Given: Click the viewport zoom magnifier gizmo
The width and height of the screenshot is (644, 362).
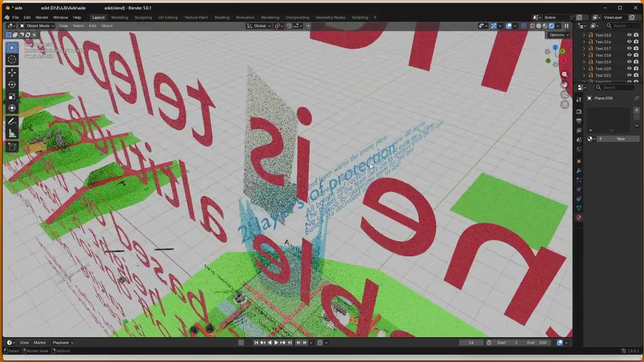Looking at the screenshot, I should (565, 74).
